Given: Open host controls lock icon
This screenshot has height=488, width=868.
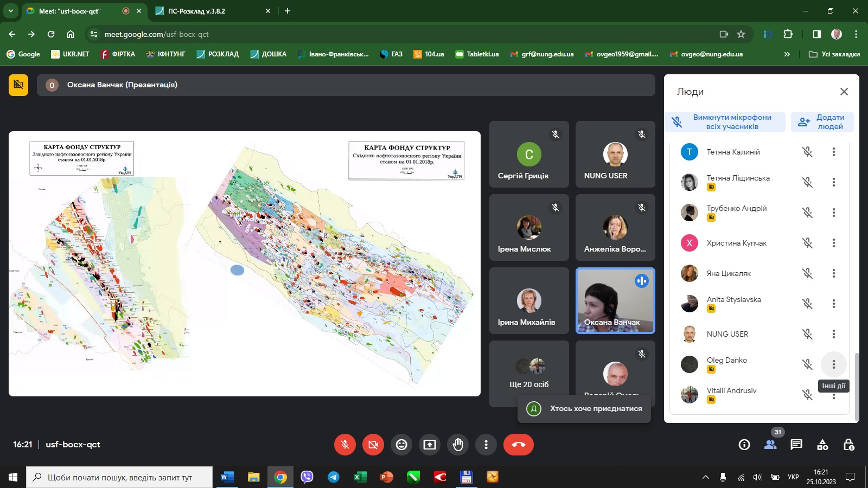Looking at the screenshot, I should pos(848,445).
